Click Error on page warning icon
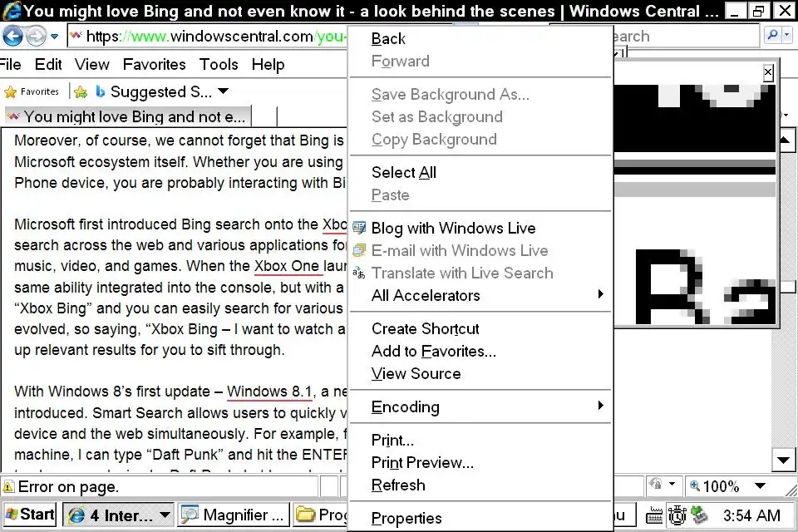The image size is (798, 532). 8,487
